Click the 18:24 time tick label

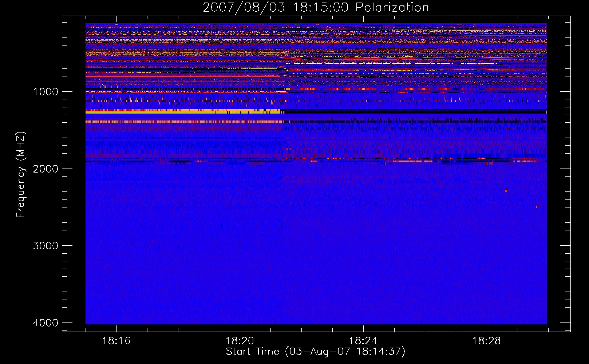(x=363, y=341)
